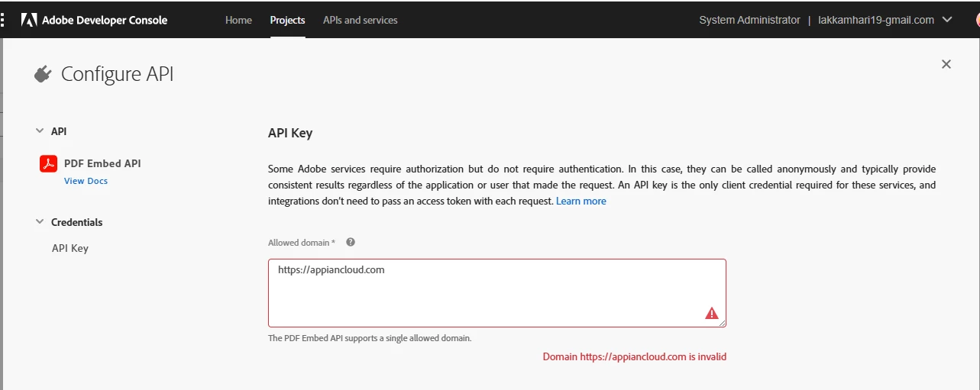Click the Adobe logo icon in header
The width and height of the screenshot is (980, 390).
coord(29,21)
